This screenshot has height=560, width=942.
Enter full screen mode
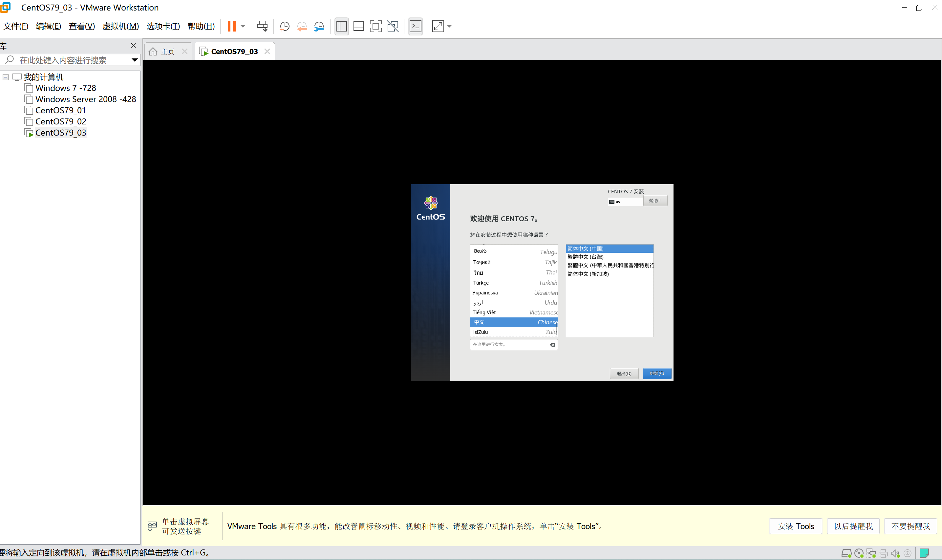[376, 26]
